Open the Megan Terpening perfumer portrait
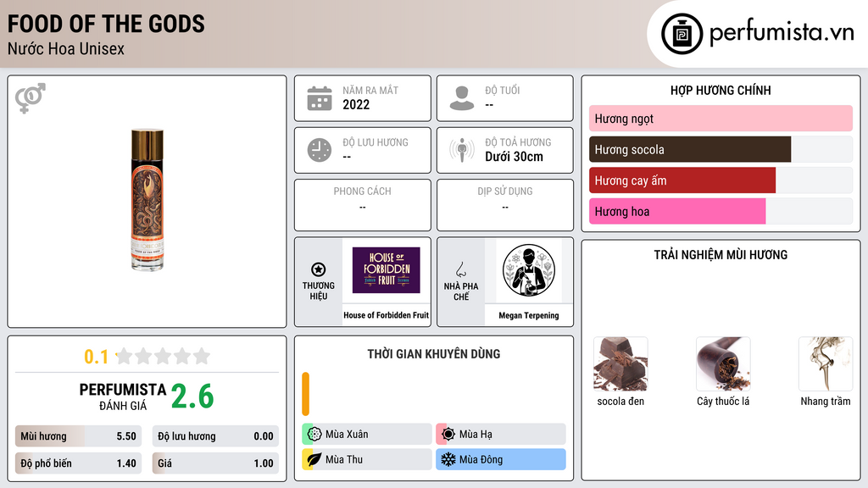The width and height of the screenshot is (868, 488). [529, 270]
